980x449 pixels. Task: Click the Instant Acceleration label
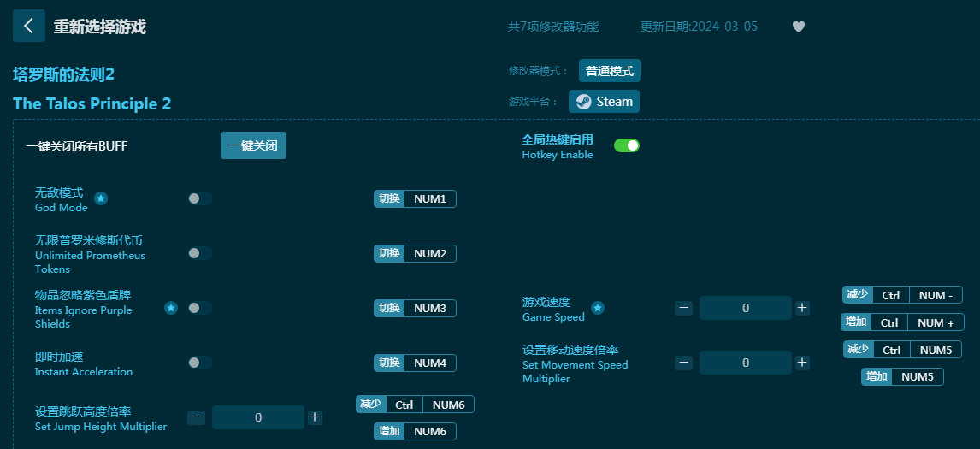(x=84, y=371)
